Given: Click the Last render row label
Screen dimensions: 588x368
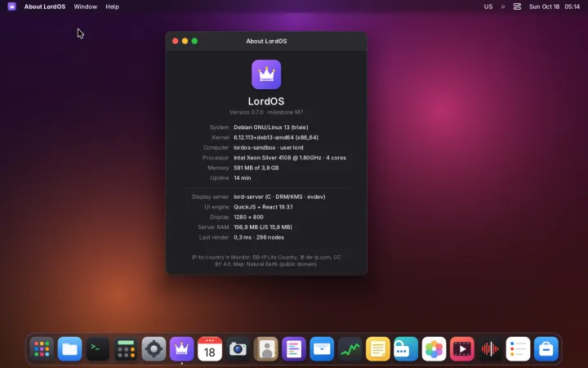Looking at the screenshot, I should tap(214, 237).
